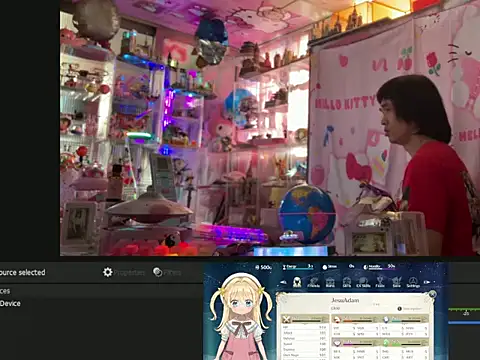
Task: Click the green stats category icon
Action: tap(386, 343)
